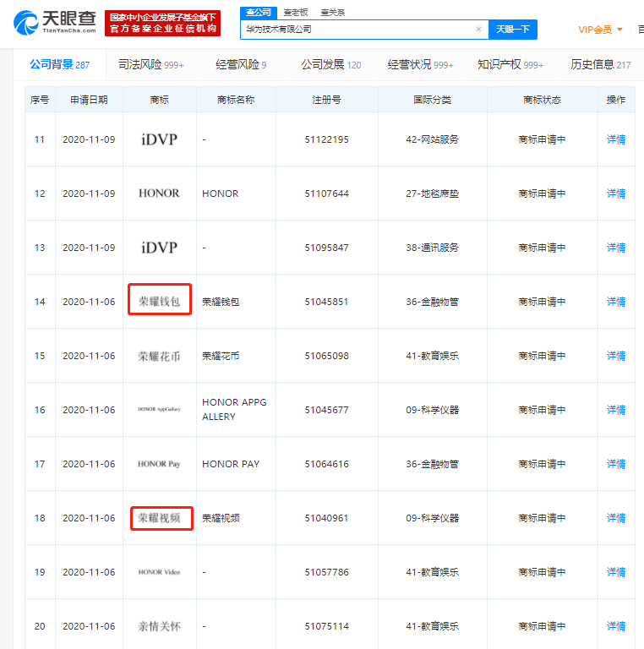Open the 司法风险 999+ tab

150,64
